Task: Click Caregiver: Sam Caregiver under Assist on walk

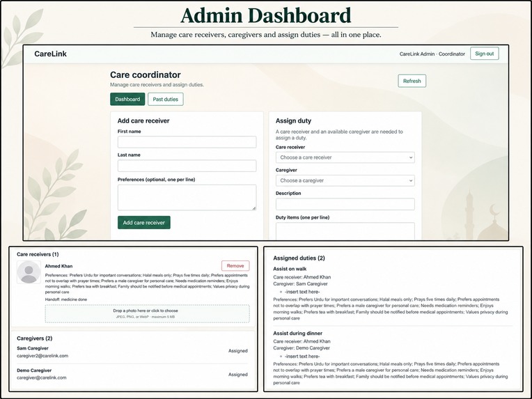Action: click(300, 283)
